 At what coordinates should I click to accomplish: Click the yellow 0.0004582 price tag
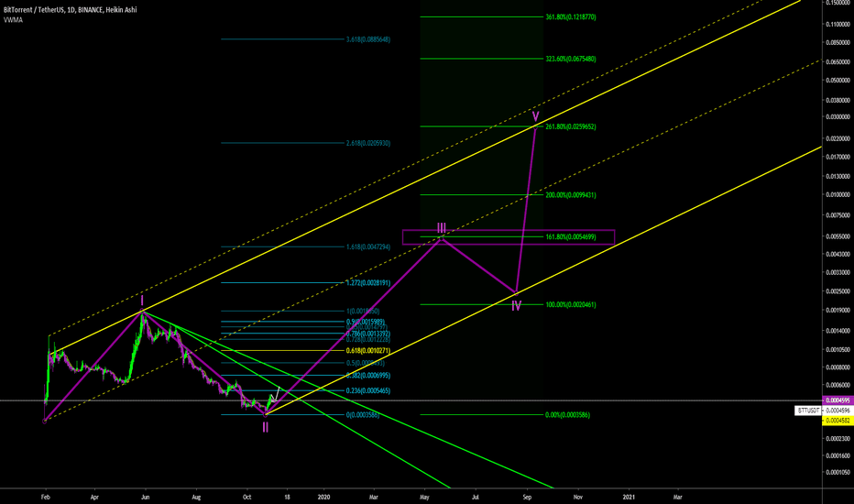[838, 421]
